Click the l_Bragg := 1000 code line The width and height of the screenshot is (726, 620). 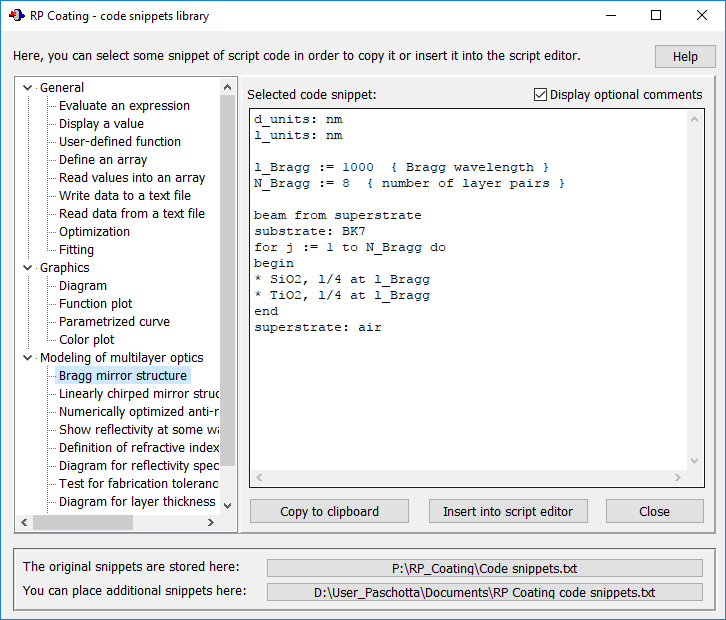point(401,167)
